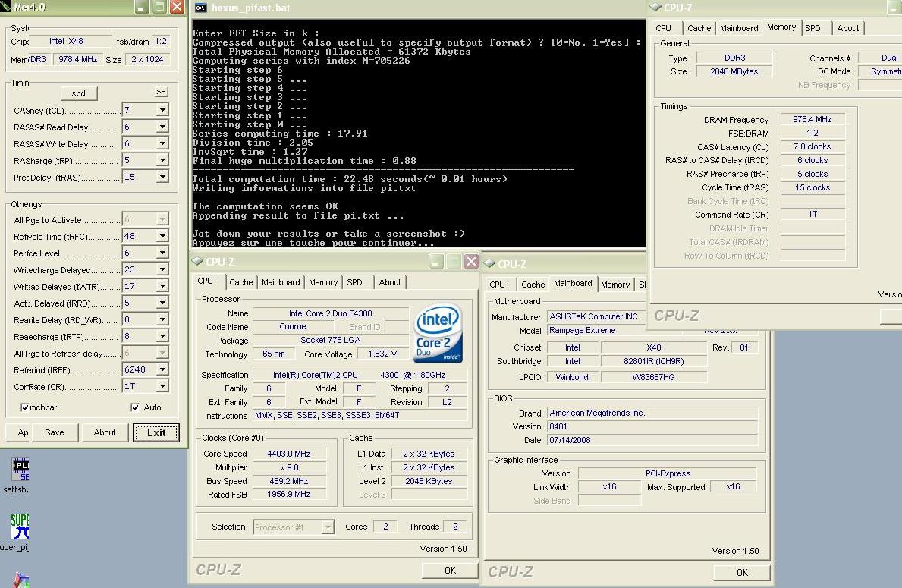The height and width of the screenshot is (588, 902).
Task: Click the Memory Size 2048 MBytes field
Action: [734, 71]
